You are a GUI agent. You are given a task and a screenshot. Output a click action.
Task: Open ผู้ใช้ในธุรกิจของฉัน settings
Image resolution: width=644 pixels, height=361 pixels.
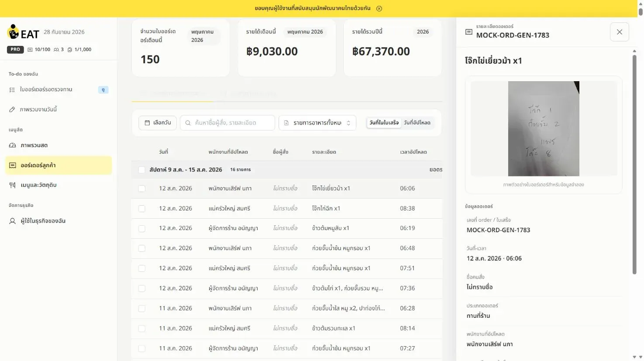tap(59, 221)
